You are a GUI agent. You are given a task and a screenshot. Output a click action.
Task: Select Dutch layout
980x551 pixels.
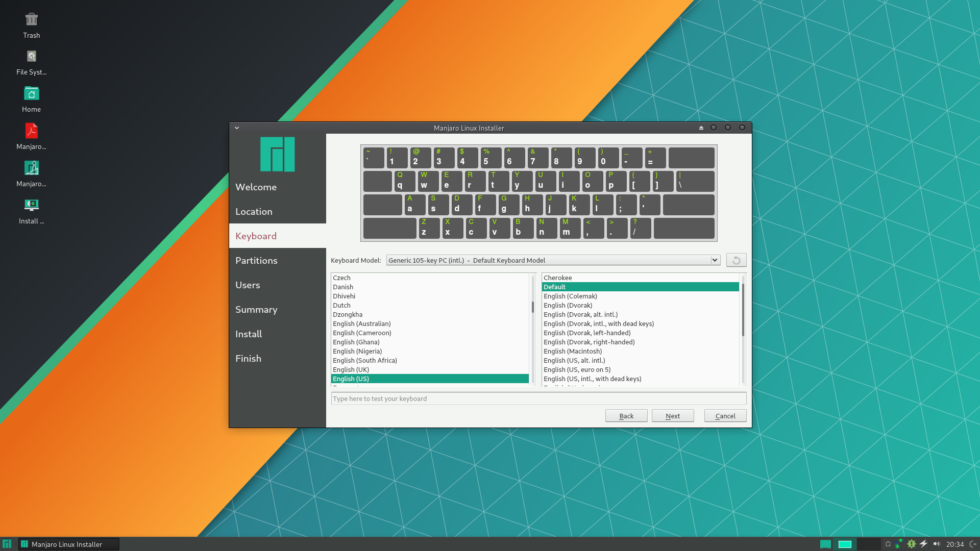click(x=430, y=305)
